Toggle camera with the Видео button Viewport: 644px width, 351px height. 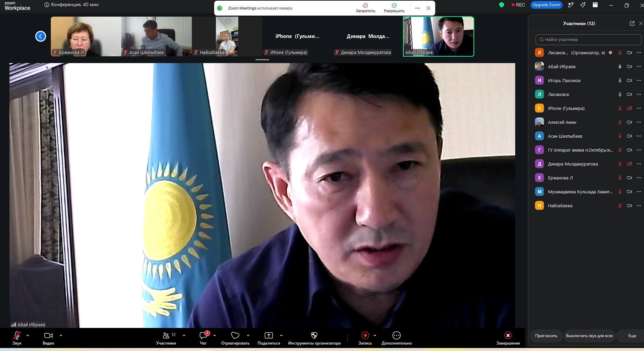click(48, 338)
